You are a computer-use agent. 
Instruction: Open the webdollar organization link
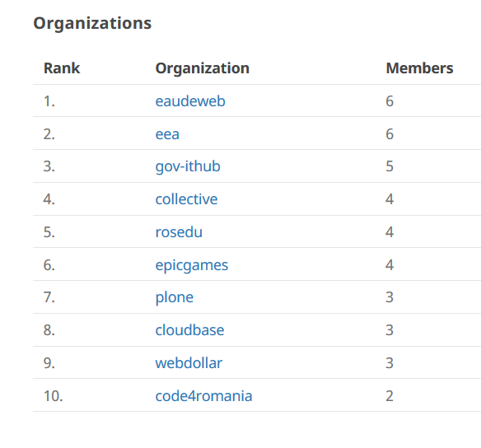point(189,363)
